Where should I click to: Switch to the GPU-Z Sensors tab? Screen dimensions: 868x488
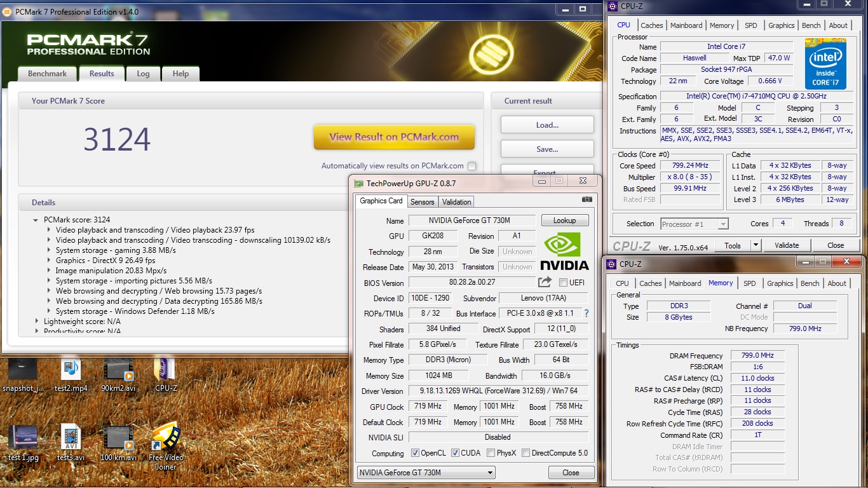coord(423,202)
